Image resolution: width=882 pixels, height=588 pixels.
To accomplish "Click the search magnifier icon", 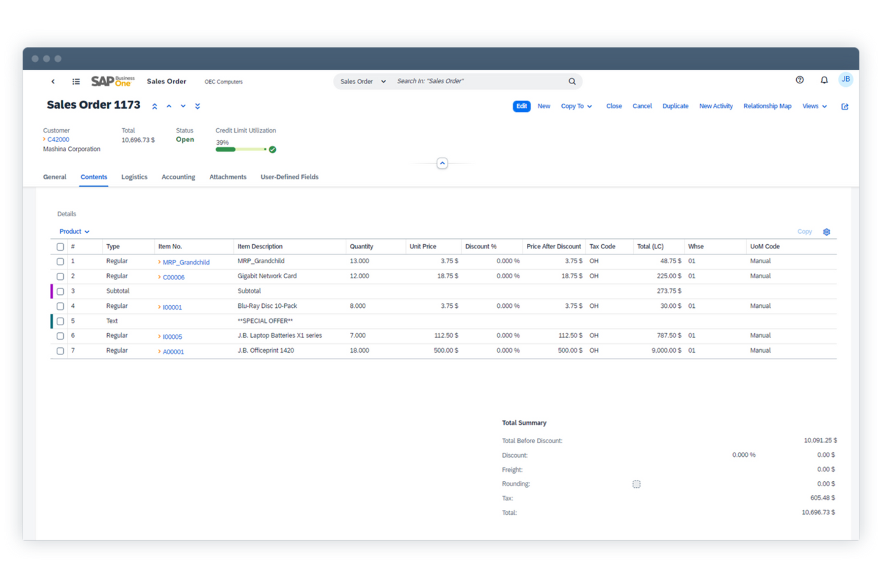I will pyautogui.click(x=572, y=82).
